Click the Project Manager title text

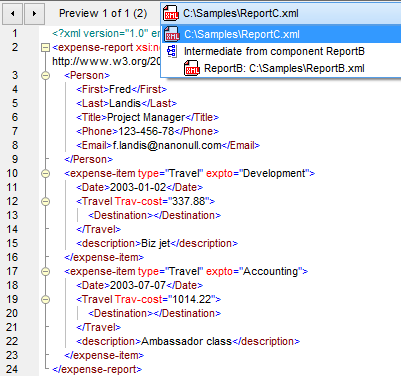click(x=146, y=117)
